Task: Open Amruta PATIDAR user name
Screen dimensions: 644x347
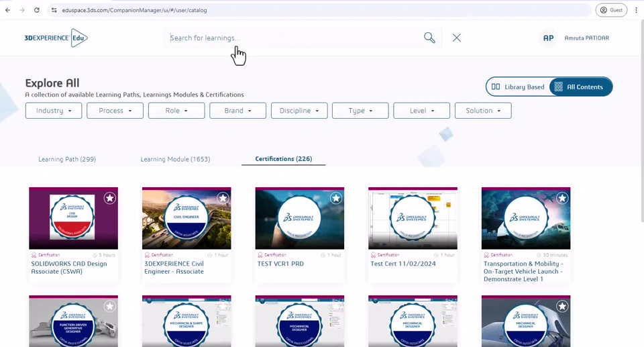Action: [x=586, y=38]
